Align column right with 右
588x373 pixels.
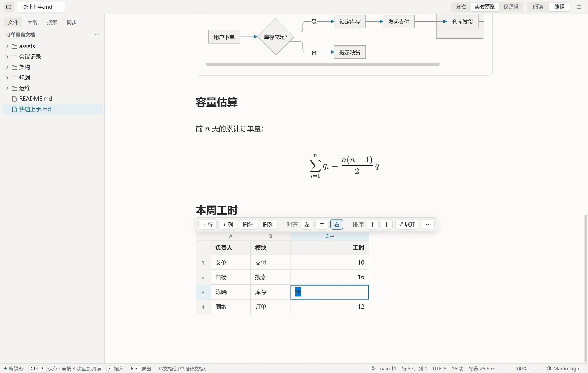click(337, 224)
